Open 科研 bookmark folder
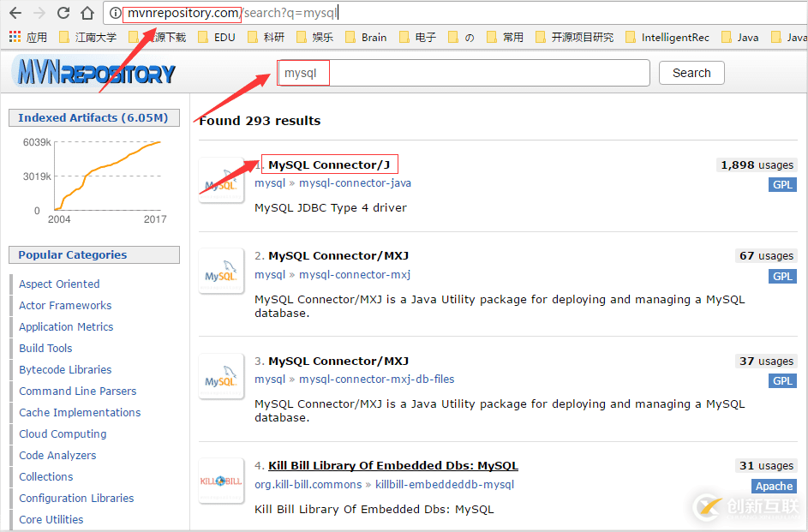This screenshot has height=532, width=808. (266, 37)
